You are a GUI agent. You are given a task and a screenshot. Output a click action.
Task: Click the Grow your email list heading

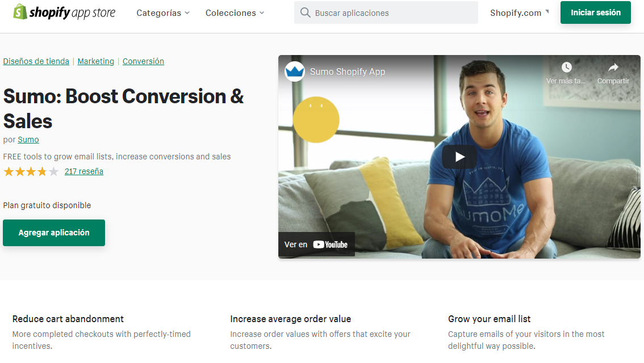pos(489,319)
